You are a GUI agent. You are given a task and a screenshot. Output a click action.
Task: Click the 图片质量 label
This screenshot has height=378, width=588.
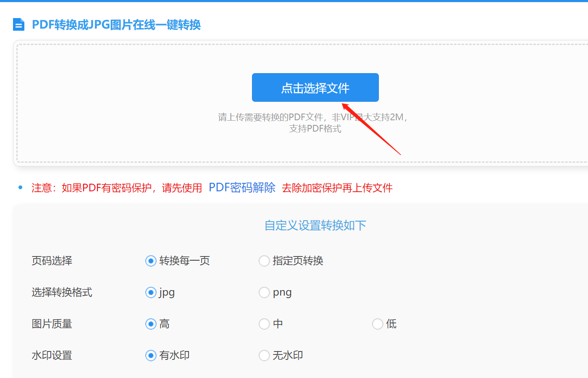coord(52,324)
